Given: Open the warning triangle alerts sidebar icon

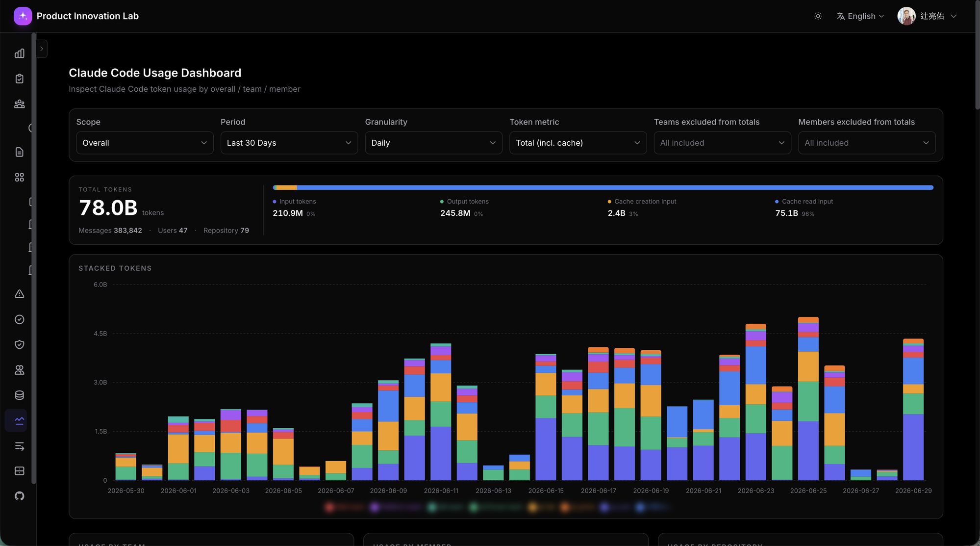Looking at the screenshot, I should 20,294.
